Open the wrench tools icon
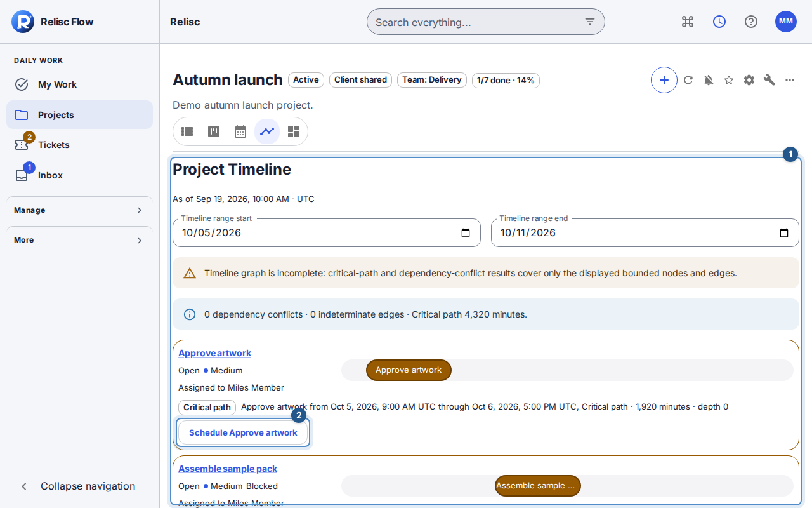Image resolution: width=812 pixels, height=508 pixels. click(769, 80)
